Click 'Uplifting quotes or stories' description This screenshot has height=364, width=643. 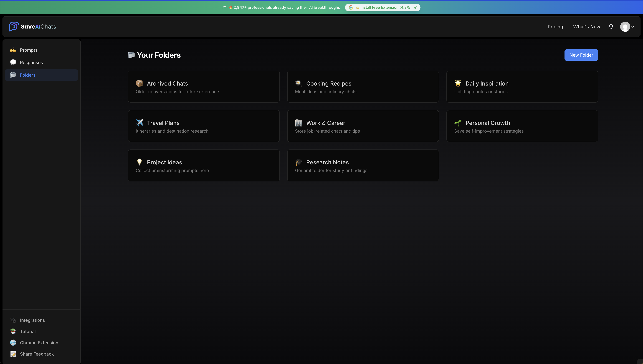coord(481,92)
